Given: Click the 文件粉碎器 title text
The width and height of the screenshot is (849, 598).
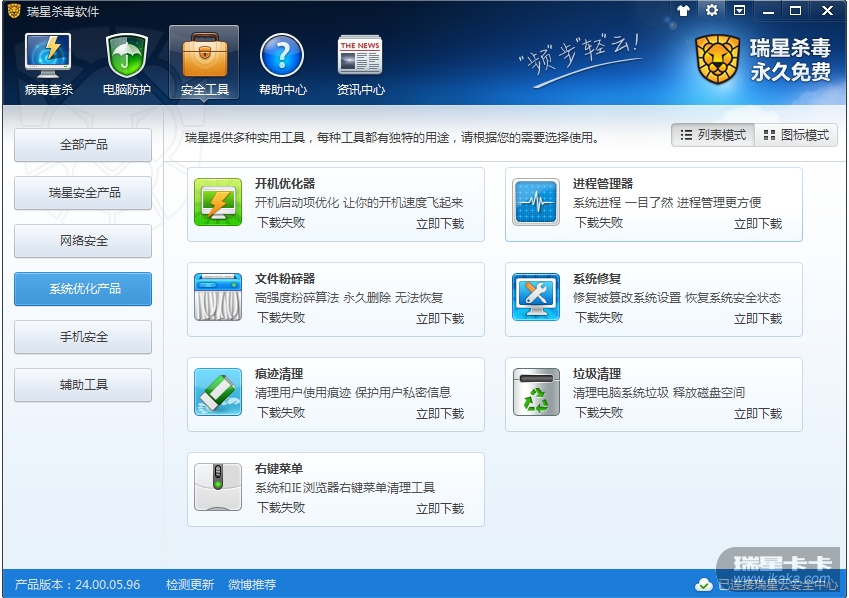Looking at the screenshot, I should coord(285,278).
